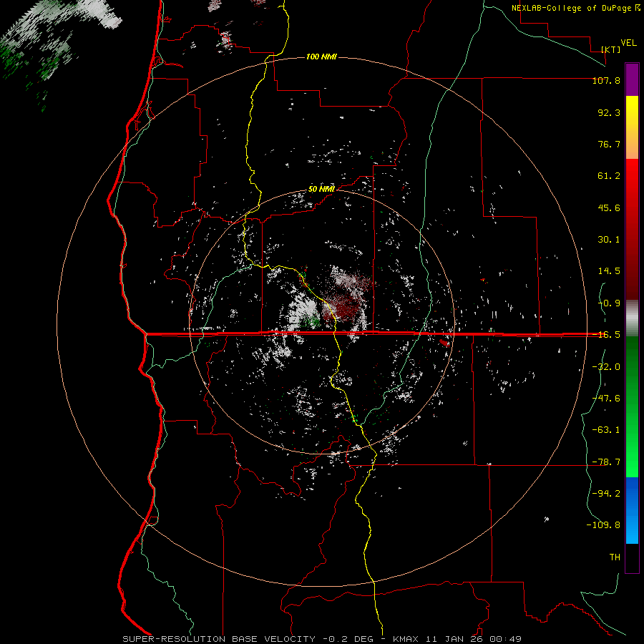Click the TH label on the legend
The height and width of the screenshot is (644, 644).
[615, 557]
